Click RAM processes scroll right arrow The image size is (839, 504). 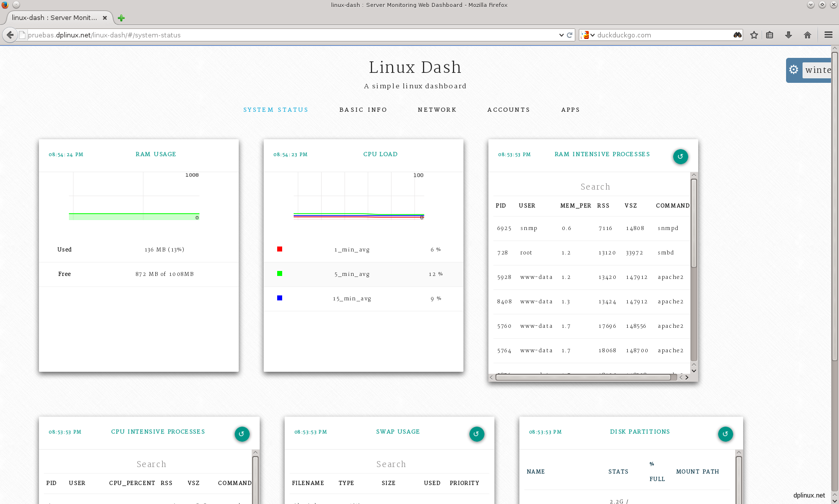tap(687, 377)
